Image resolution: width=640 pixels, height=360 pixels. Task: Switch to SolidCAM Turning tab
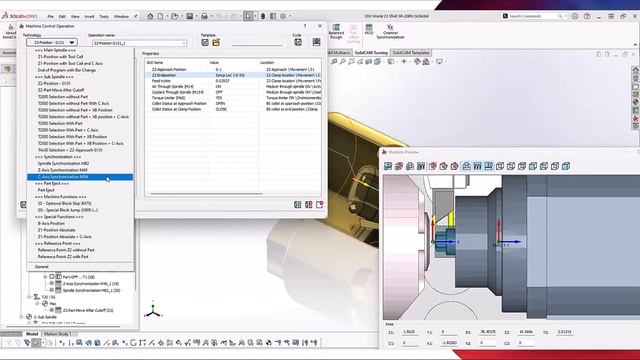(x=371, y=53)
